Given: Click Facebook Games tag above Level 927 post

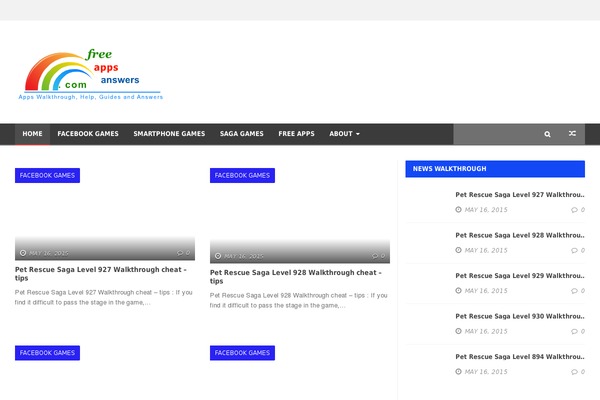Looking at the screenshot, I should [47, 175].
